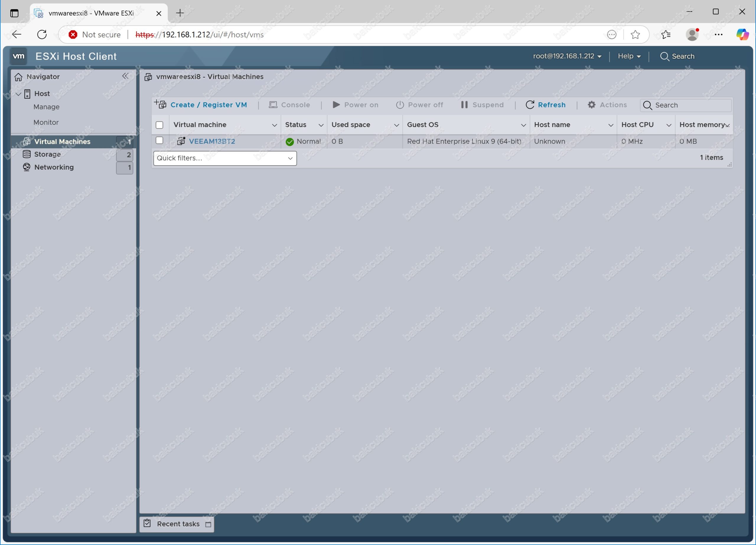Open the Quick filters dropdown
756x545 pixels.
click(225, 158)
